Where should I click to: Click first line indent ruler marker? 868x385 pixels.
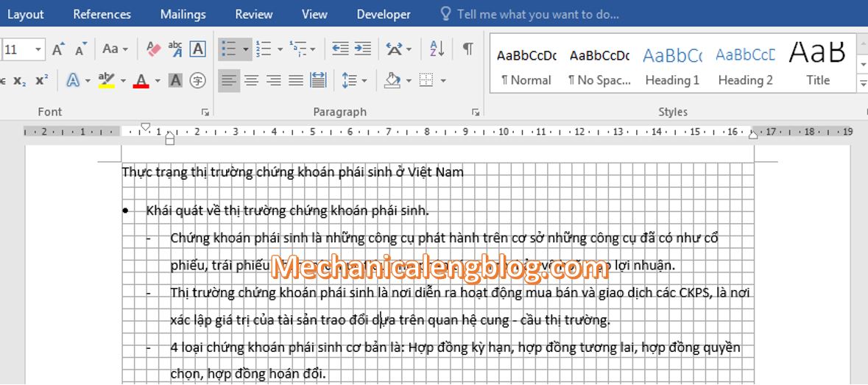pyautogui.click(x=146, y=127)
